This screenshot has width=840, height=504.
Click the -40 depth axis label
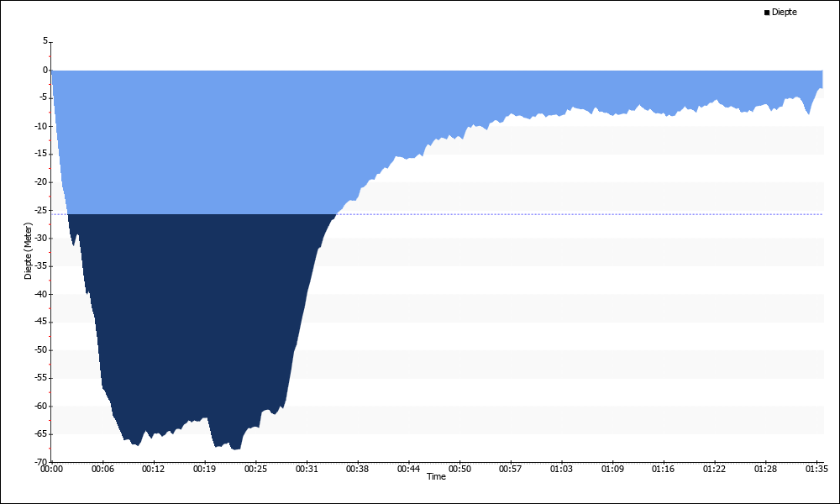[x=41, y=294]
